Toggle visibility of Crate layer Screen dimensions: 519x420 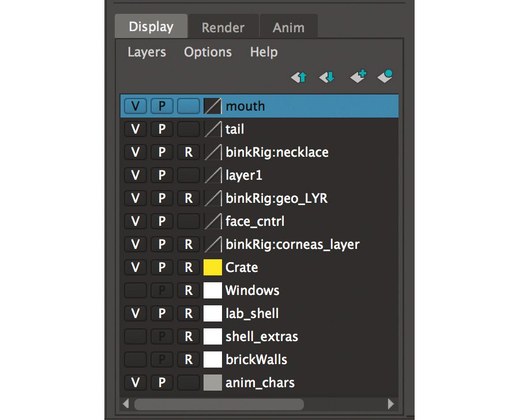(x=136, y=267)
